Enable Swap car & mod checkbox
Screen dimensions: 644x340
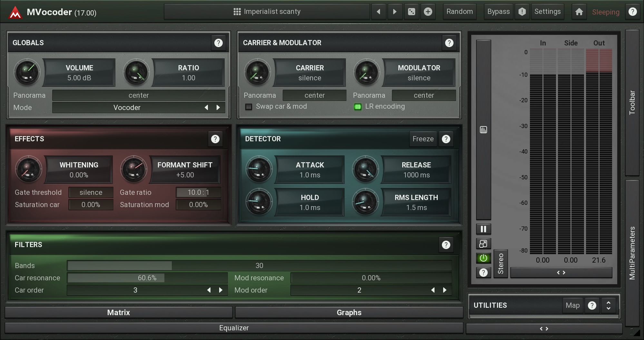[x=249, y=107]
